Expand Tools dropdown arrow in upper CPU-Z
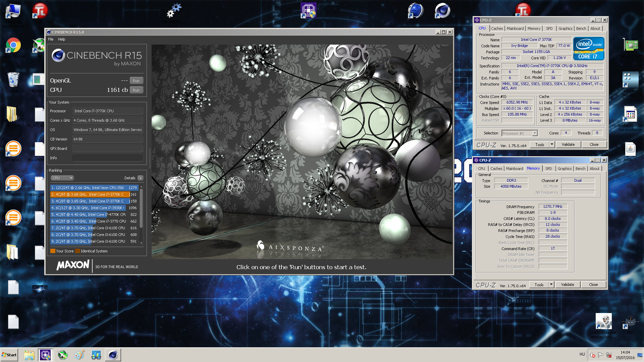This screenshot has height=362, width=644. (552, 144)
